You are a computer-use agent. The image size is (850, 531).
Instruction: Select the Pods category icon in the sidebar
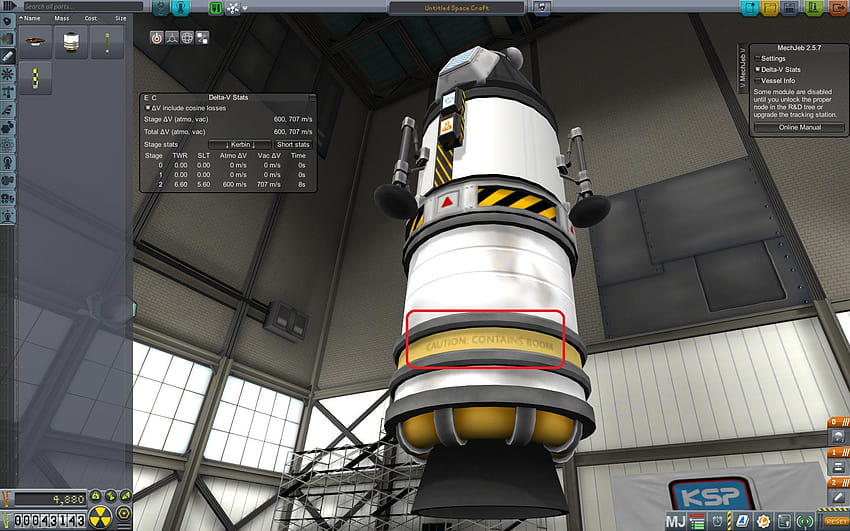(8, 22)
